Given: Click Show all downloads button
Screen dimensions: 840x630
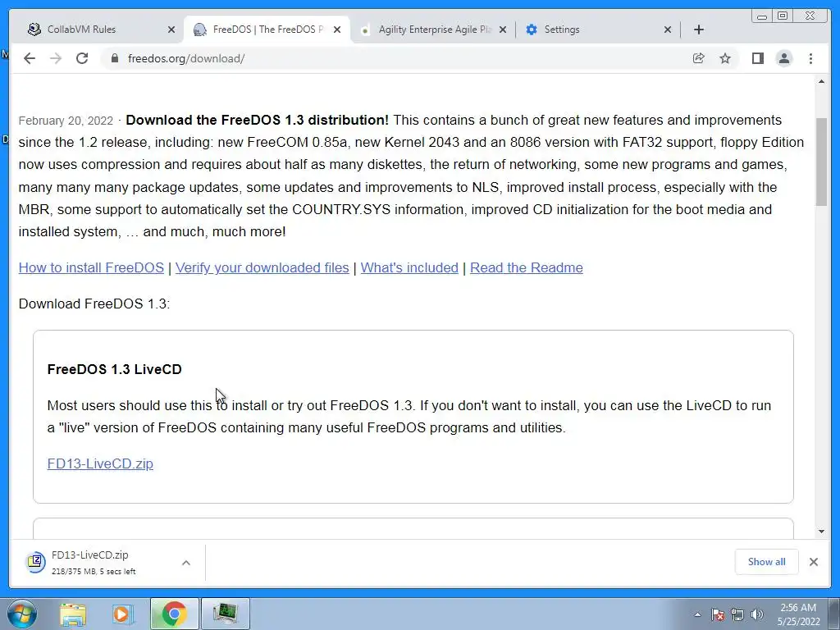Looking at the screenshot, I should coord(767,561).
